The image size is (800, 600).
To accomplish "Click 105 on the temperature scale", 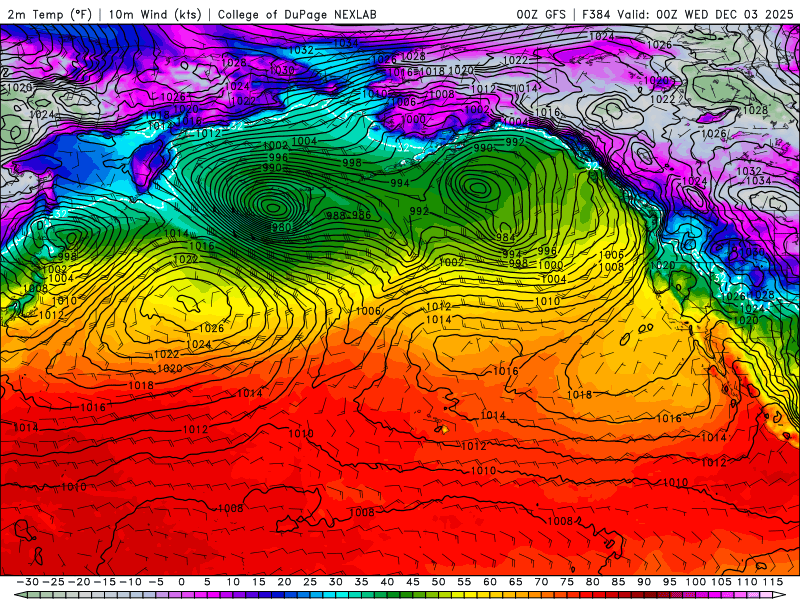I will (721, 582).
